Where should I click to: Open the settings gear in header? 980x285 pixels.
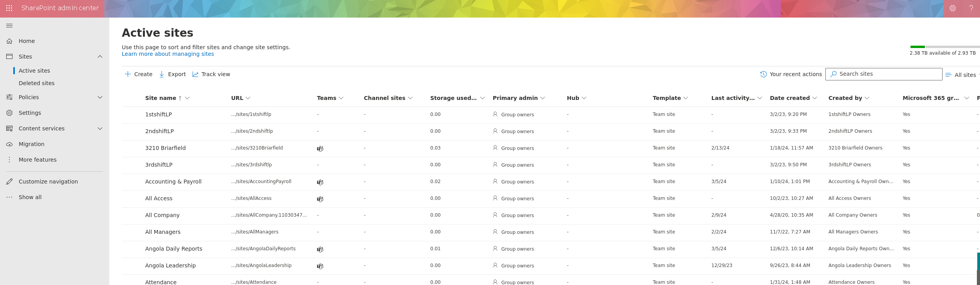click(x=953, y=8)
